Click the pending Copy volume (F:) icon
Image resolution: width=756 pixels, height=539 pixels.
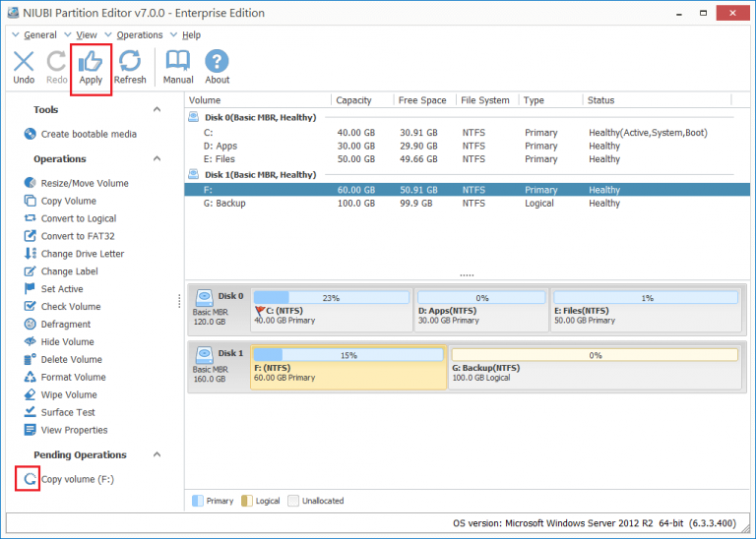tap(30, 479)
